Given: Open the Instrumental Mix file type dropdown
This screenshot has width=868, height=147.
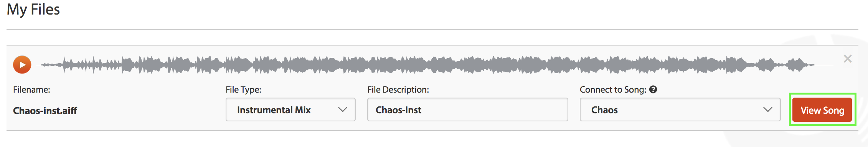Looking at the screenshot, I should (x=290, y=109).
